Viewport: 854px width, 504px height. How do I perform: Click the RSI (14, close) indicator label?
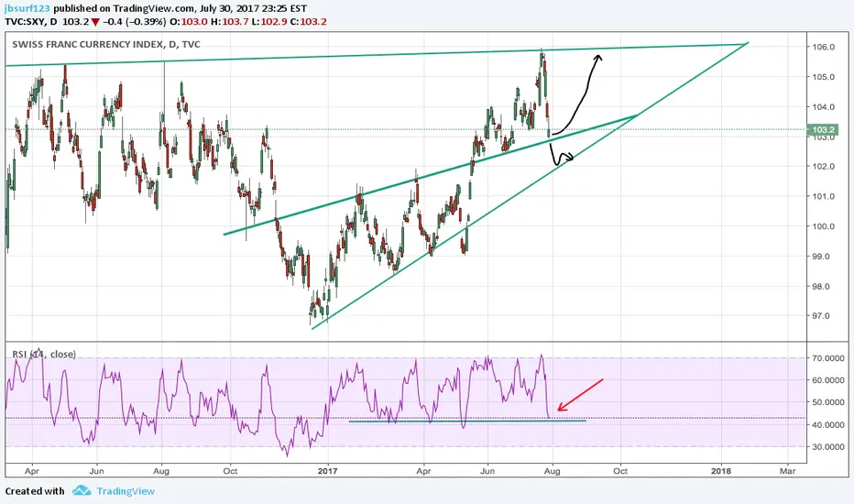[x=44, y=354]
